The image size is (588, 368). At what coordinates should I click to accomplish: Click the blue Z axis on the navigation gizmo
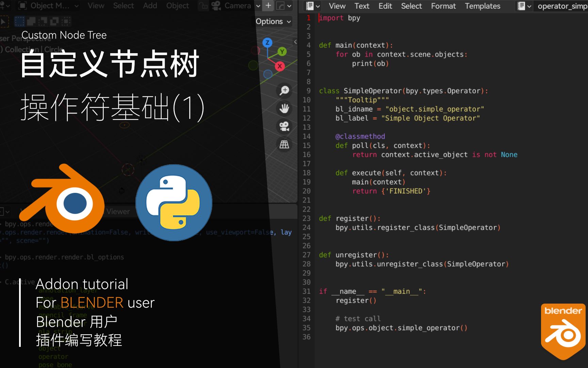click(x=267, y=43)
